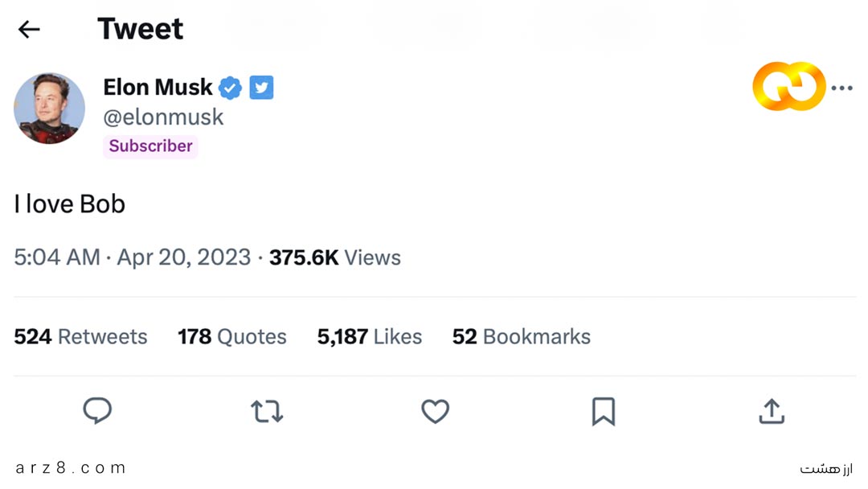
Task: Click the blue verified checkmark badge
Action: (231, 88)
